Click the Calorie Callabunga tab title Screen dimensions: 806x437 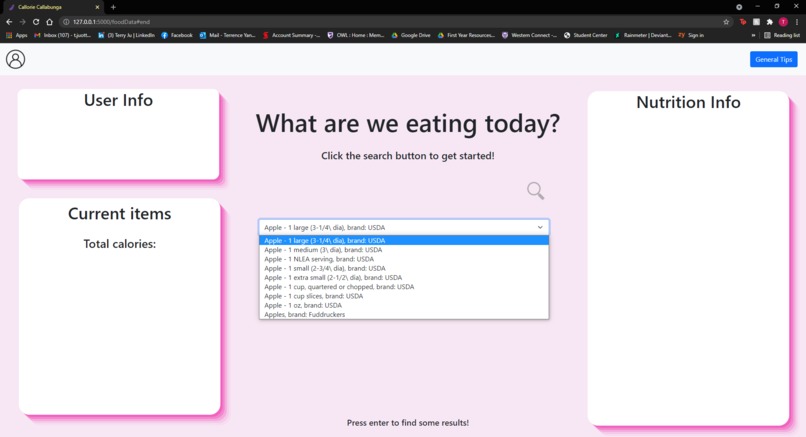click(x=40, y=7)
